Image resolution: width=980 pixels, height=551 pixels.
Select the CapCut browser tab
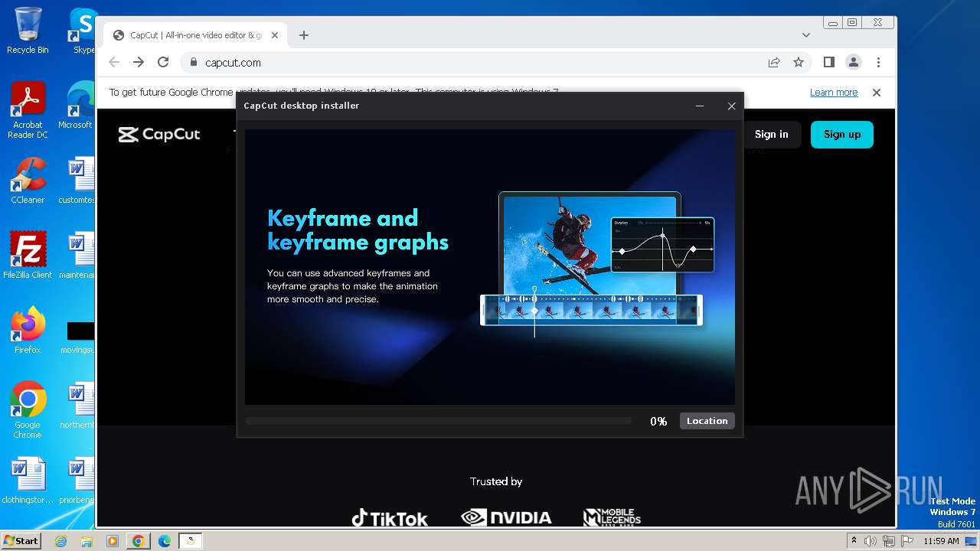coord(196,35)
